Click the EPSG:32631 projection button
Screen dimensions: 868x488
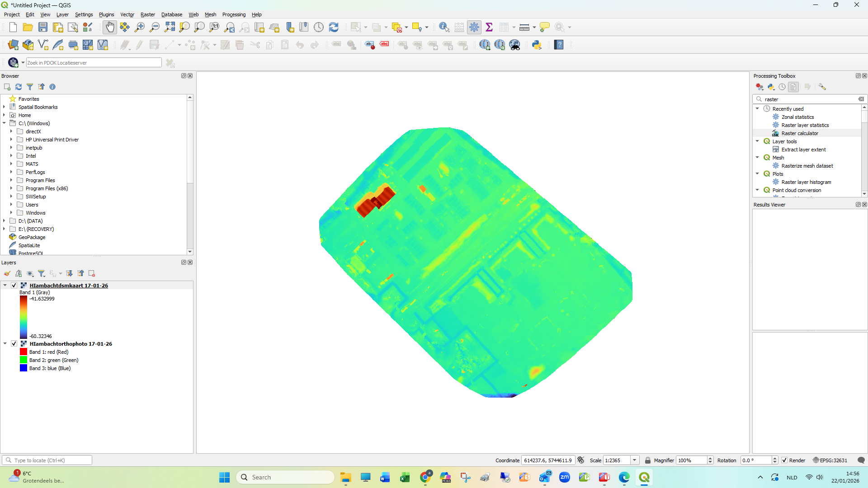pyautogui.click(x=830, y=460)
